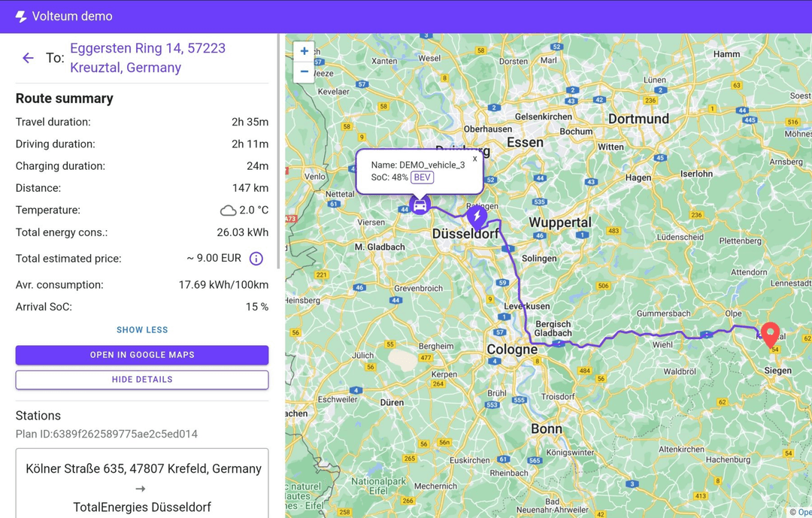Collapse summary with SHOW LESS
This screenshot has height=518, width=812.
click(142, 330)
